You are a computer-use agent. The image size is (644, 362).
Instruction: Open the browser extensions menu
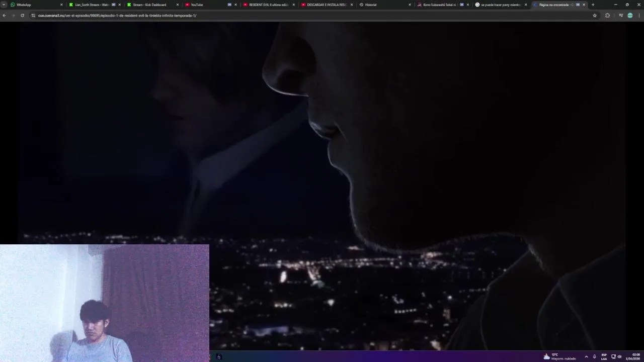tap(607, 16)
